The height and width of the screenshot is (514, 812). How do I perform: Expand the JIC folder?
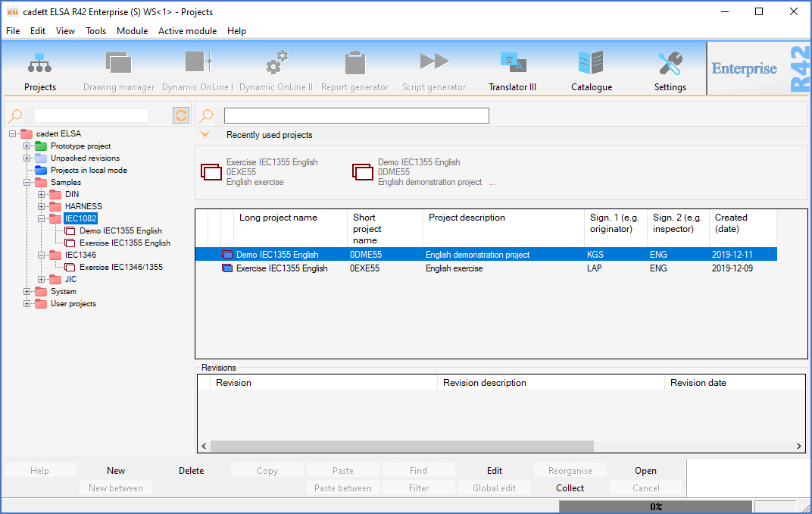[42, 279]
